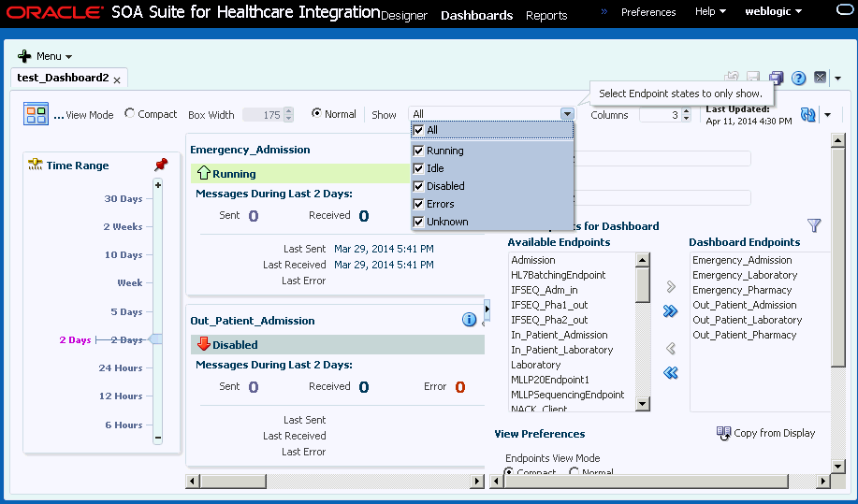Set time range to 30 Days

click(x=124, y=198)
